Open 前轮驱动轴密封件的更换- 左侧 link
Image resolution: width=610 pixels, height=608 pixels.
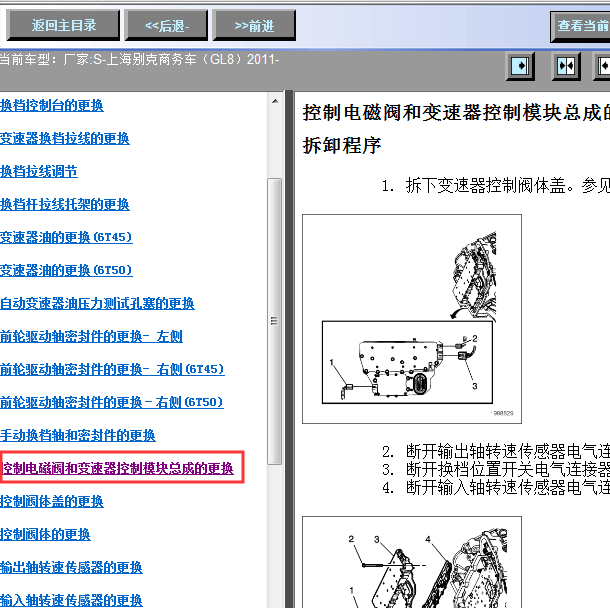[91, 336]
